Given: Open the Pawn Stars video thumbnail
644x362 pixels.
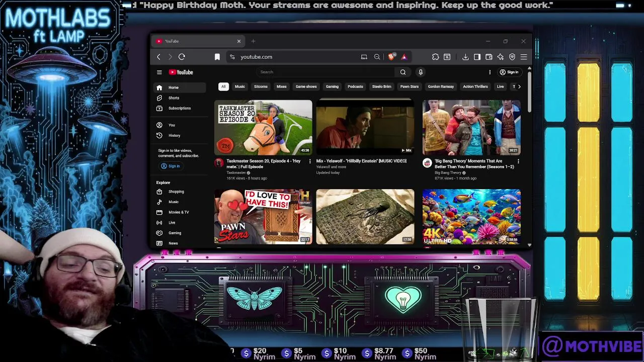Looking at the screenshot, I should [x=263, y=217].
